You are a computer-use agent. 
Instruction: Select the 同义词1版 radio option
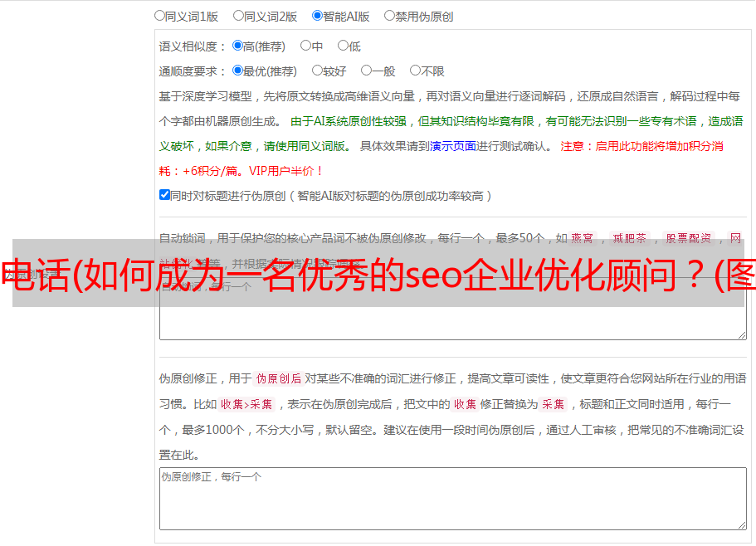tap(159, 15)
